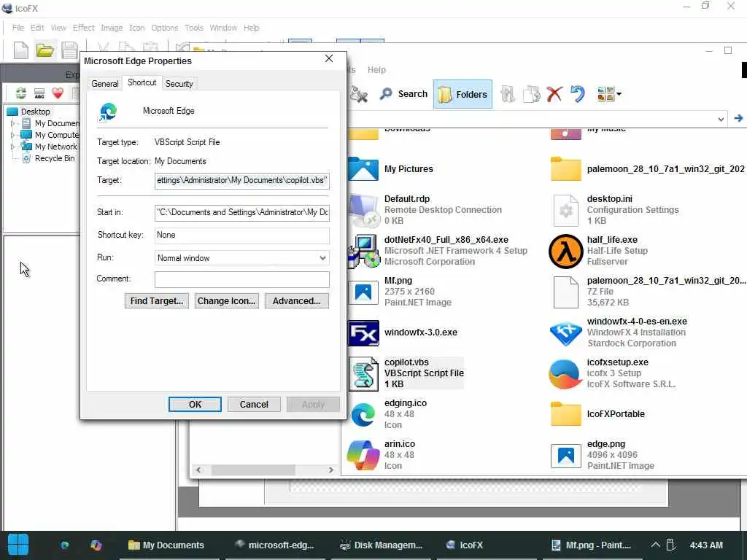Expand the My Network tree node
The height and width of the screenshot is (560, 747).
13,147
